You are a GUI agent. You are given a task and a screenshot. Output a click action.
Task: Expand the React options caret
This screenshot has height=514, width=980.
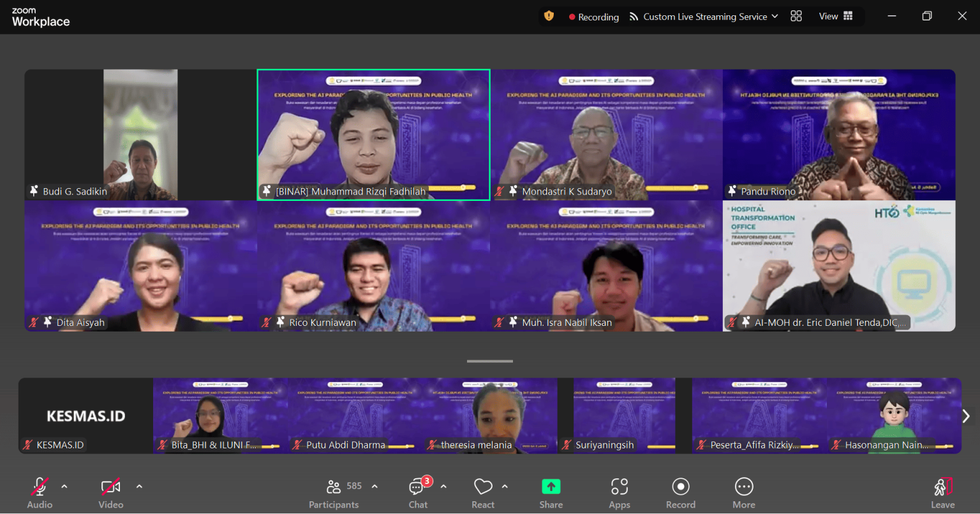coord(505,487)
